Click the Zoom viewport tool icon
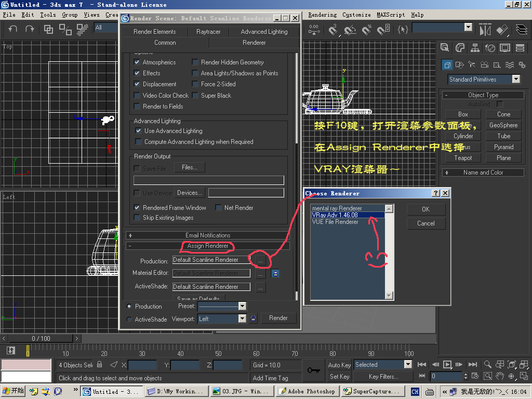The image size is (532, 399). tap(487, 364)
